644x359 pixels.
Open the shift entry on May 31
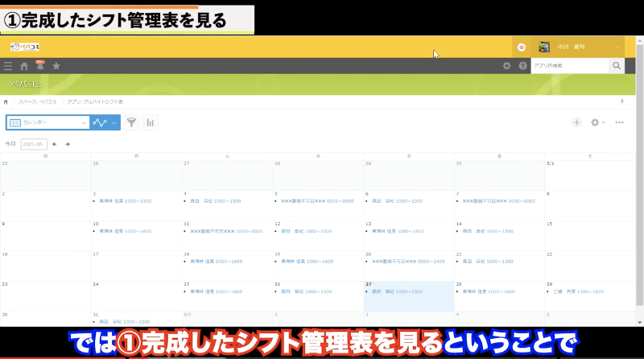pyautogui.click(x=125, y=322)
